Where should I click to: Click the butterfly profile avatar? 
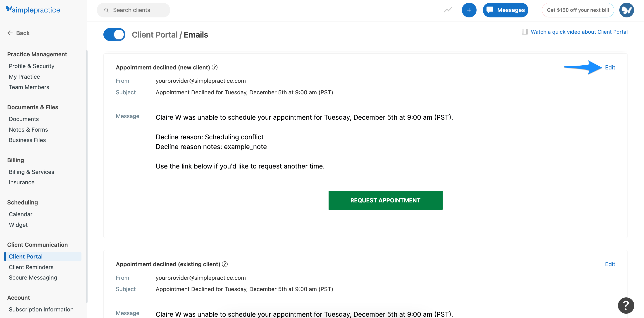(x=627, y=10)
